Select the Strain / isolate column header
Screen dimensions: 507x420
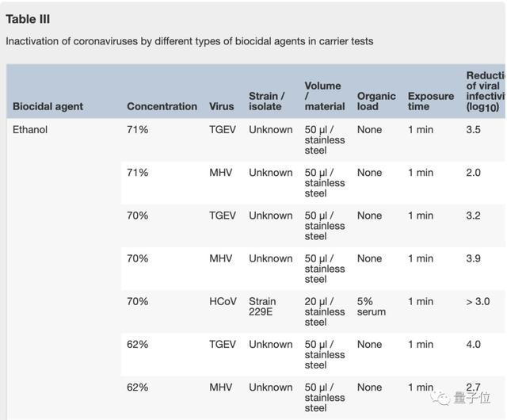[x=267, y=101]
